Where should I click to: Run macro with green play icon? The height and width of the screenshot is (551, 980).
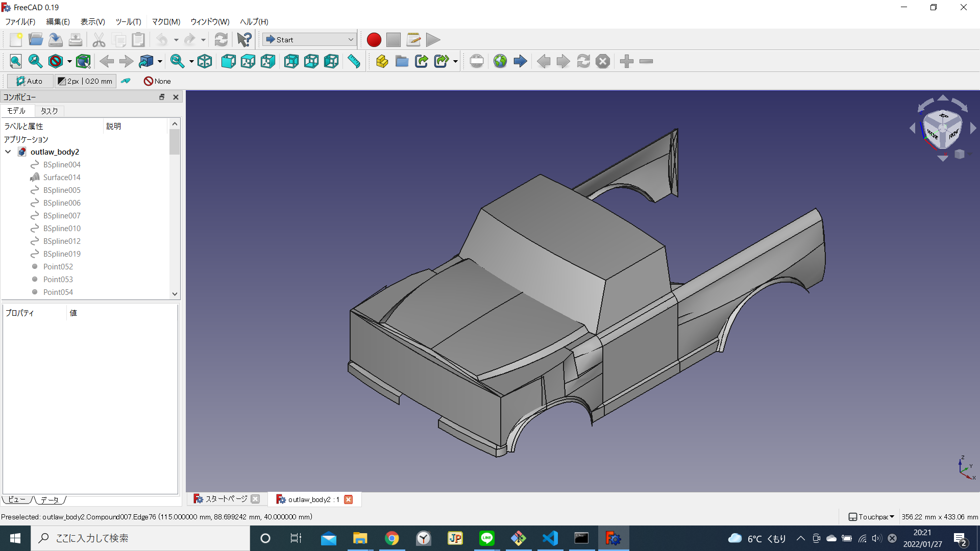point(433,40)
